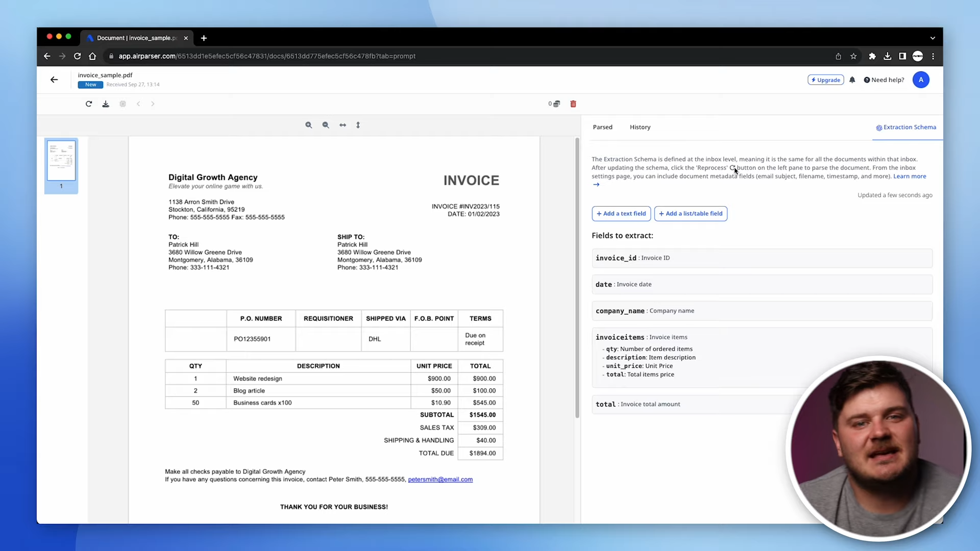The image size is (980, 551).
Task: Zoom in on the PDF preview
Action: [309, 125]
